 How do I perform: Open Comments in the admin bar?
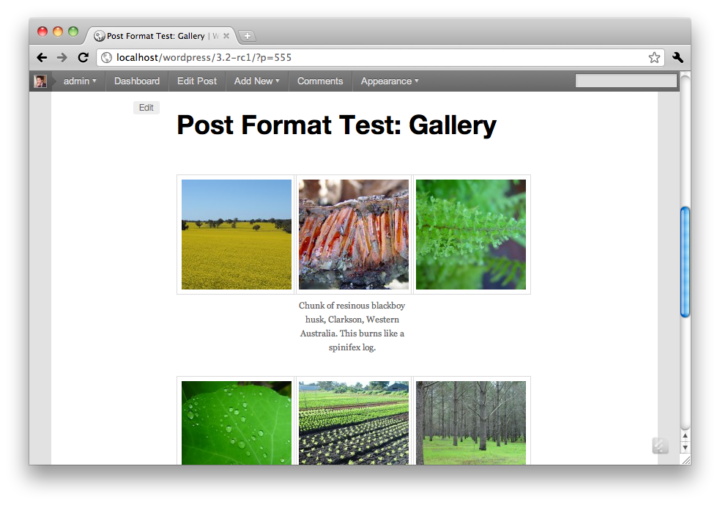(x=320, y=81)
